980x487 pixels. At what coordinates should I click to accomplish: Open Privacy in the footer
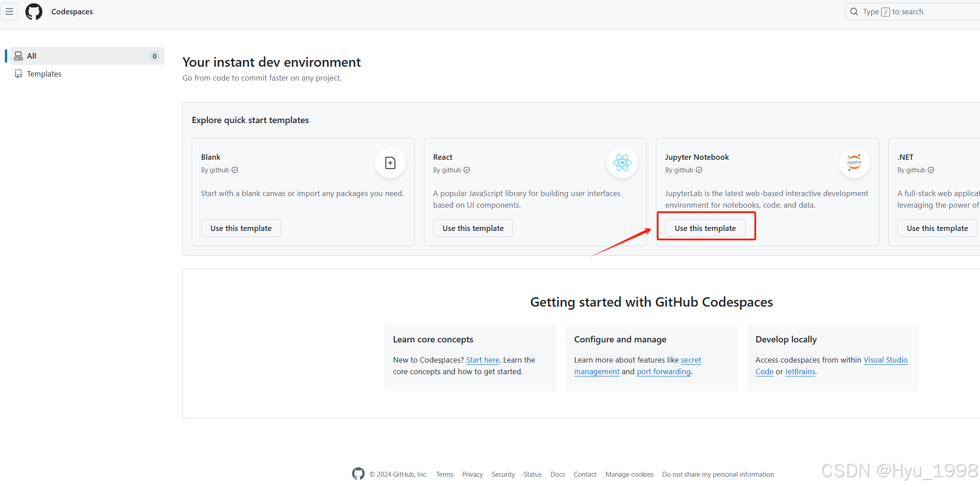click(x=472, y=474)
